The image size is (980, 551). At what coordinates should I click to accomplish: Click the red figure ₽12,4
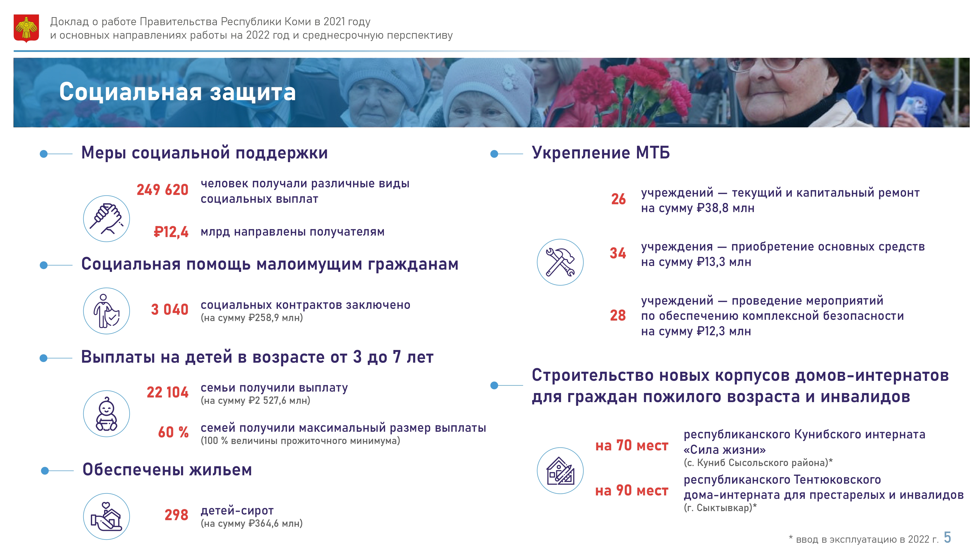pos(171,232)
